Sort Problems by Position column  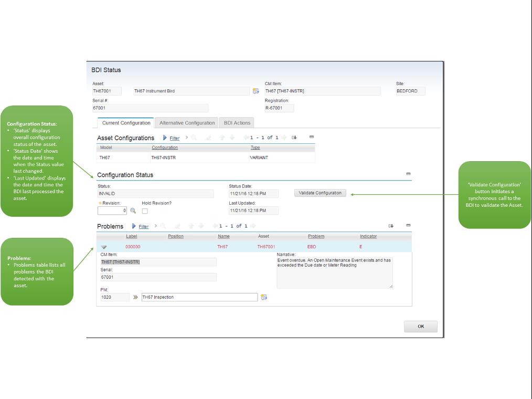[176, 236]
